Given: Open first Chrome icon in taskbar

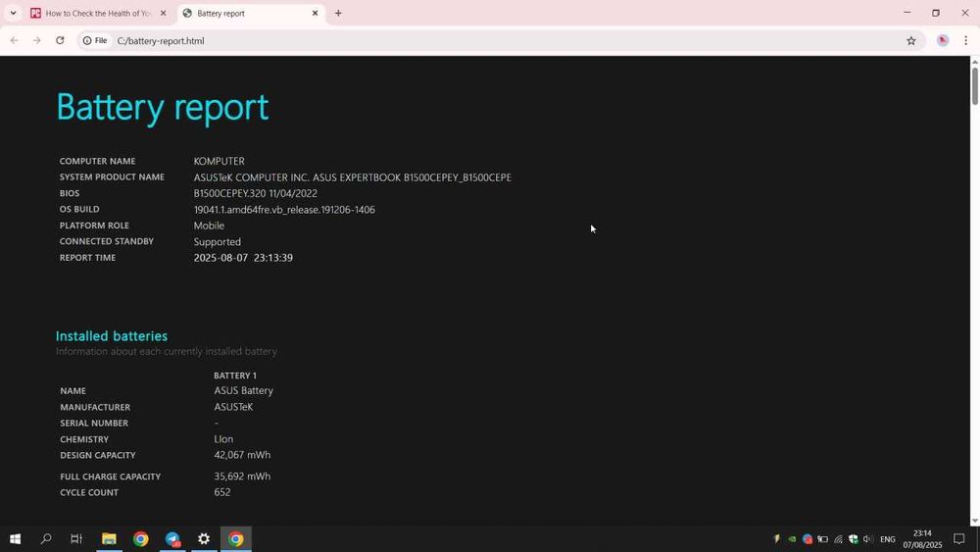Looking at the screenshot, I should [x=140, y=539].
